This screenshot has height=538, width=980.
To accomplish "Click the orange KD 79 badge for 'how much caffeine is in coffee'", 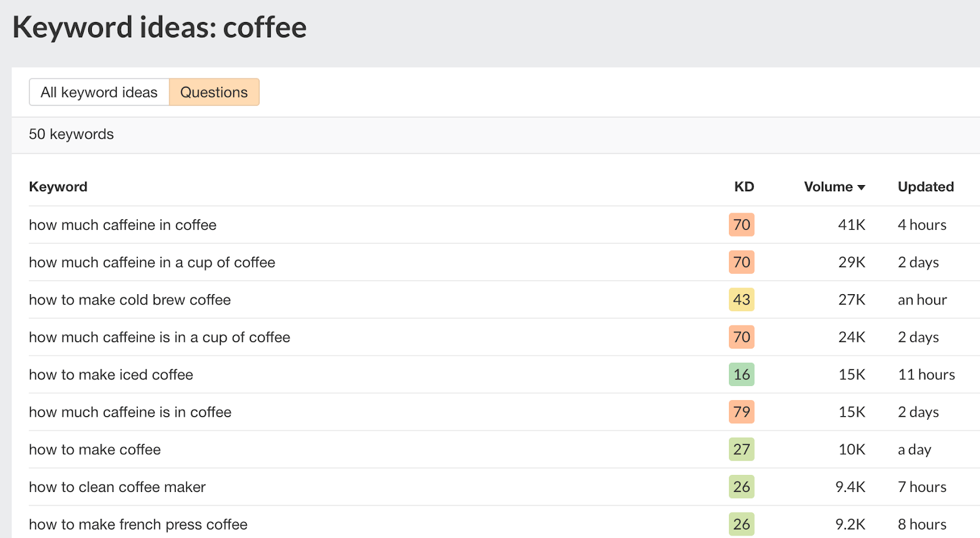I will pyautogui.click(x=741, y=412).
